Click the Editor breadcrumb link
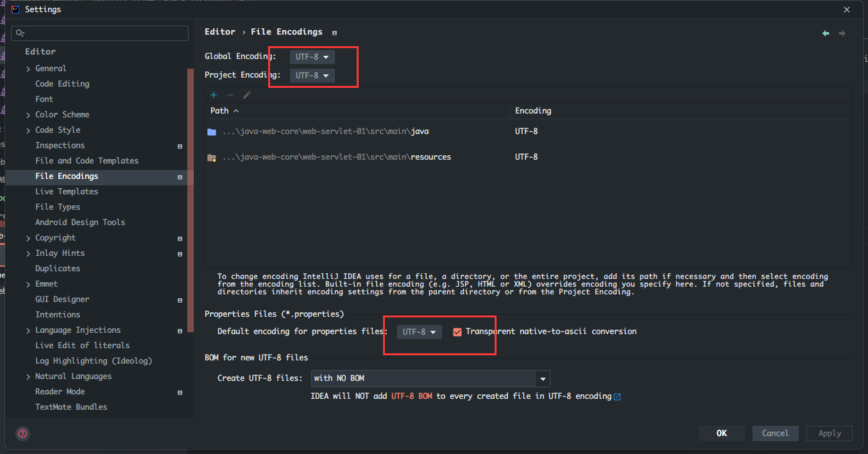The image size is (868, 454). (x=220, y=31)
